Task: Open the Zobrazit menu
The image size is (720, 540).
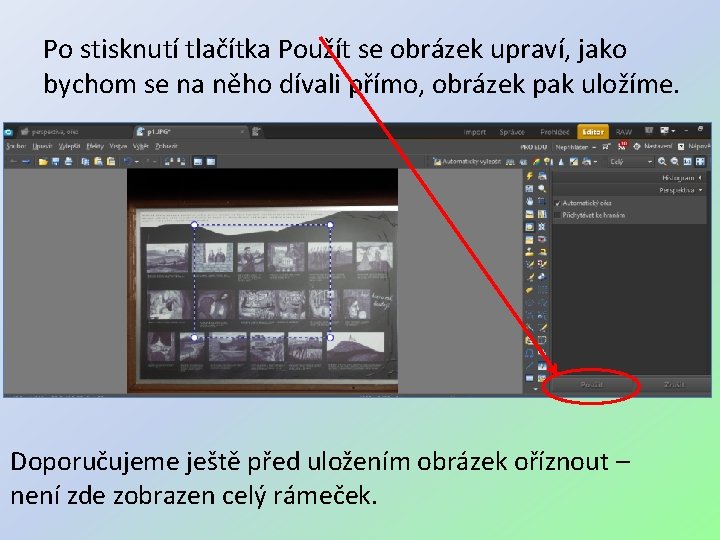Action: (x=166, y=146)
